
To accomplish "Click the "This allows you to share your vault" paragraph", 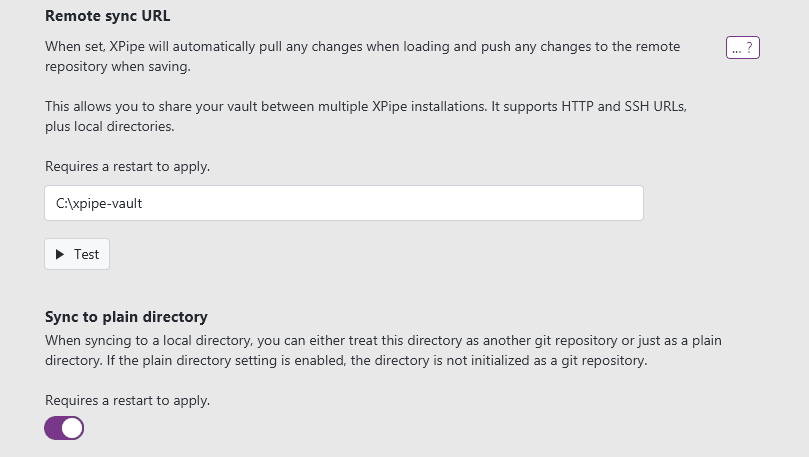I will pos(365,106).
